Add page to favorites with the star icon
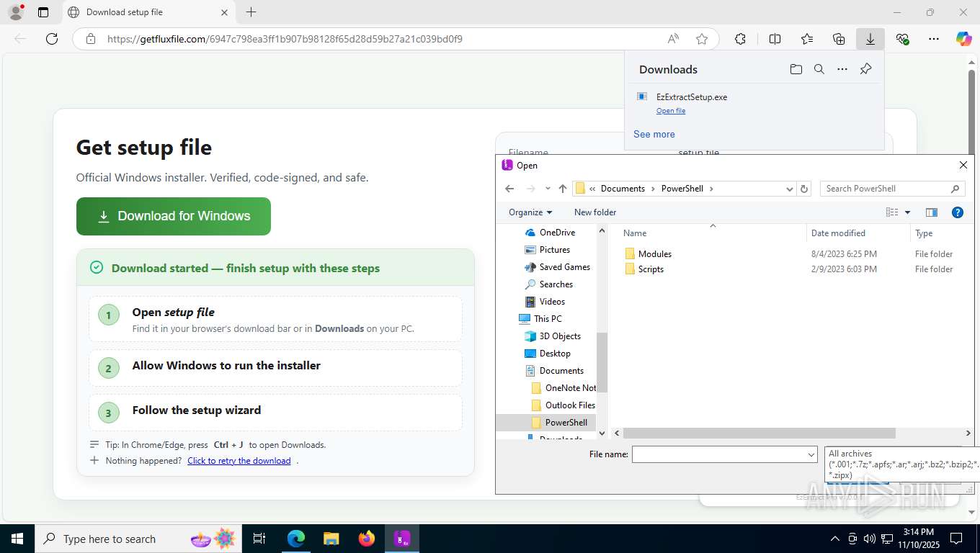This screenshot has width=980, height=553. [x=702, y=39]
